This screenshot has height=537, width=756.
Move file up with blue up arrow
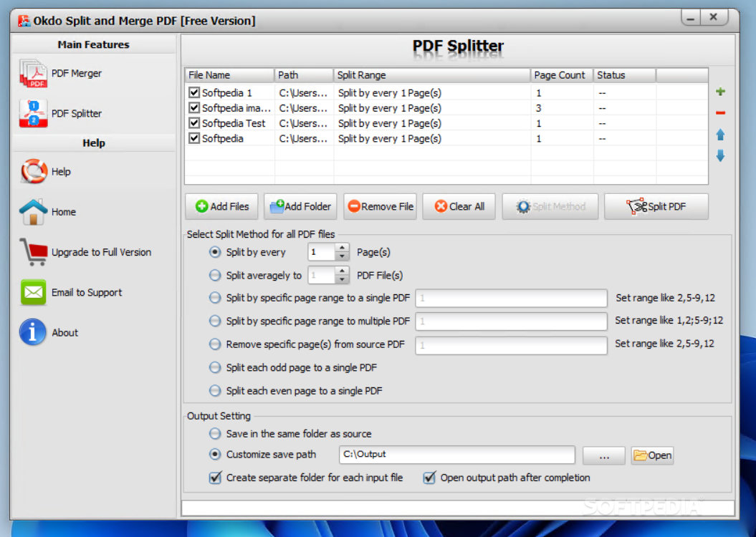pyautogui.click(x=720, y=135)
